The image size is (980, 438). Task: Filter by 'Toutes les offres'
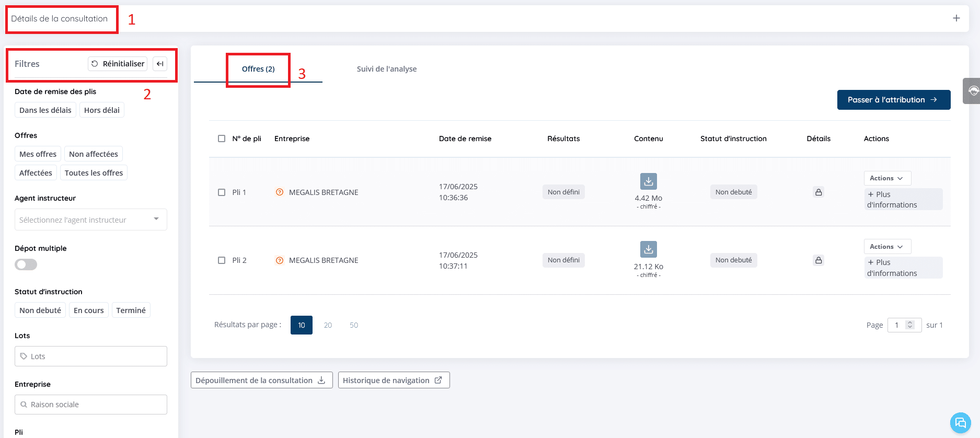click(94, 173)
